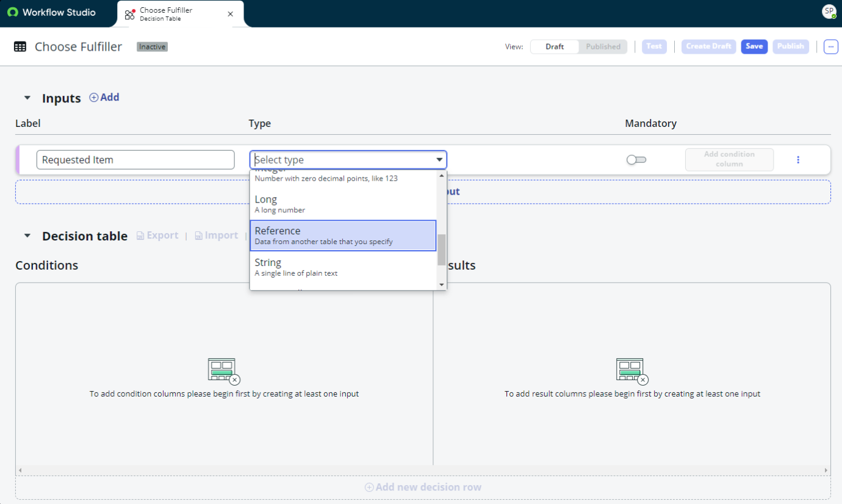Click the empty results table illustration
This screenshot has width=842, height=504.
631,371
